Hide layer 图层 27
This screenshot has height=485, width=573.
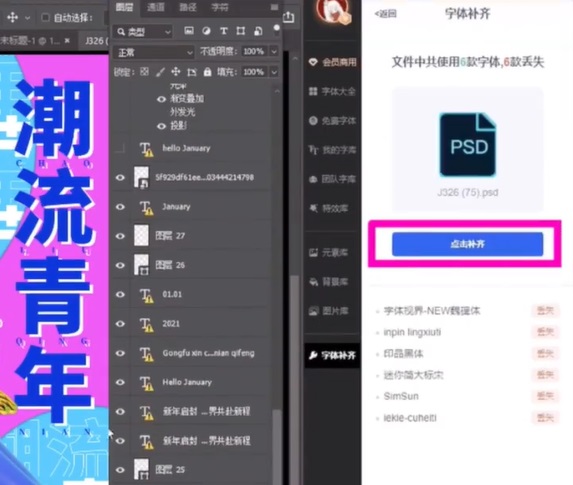pos(120,236)
